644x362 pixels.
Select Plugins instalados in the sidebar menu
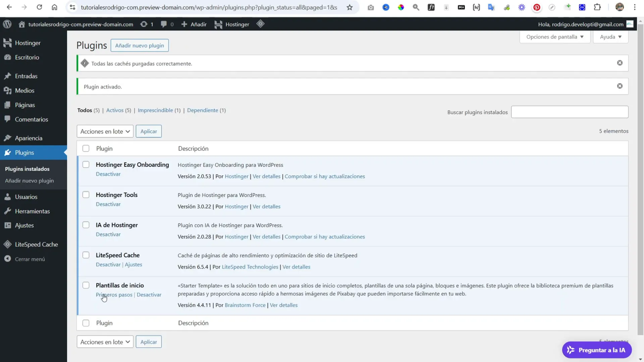(27, 169)
